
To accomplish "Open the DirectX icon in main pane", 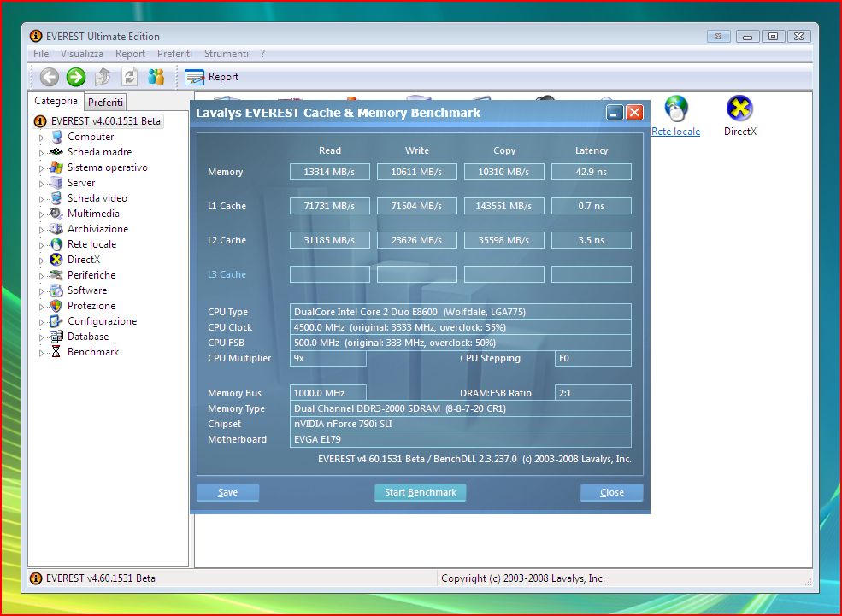I will tap(739, 108).
